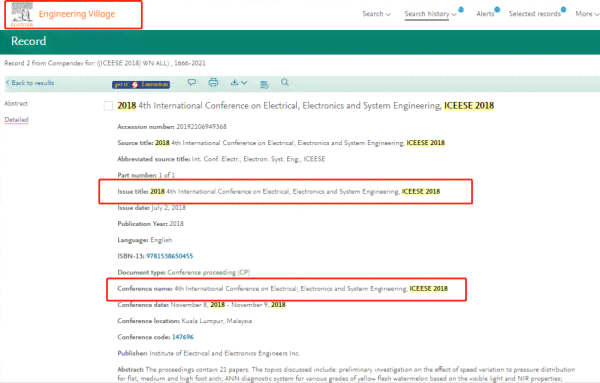Click 'Publication Year: 2018'

pyautogui.click(x=150, y=224)
